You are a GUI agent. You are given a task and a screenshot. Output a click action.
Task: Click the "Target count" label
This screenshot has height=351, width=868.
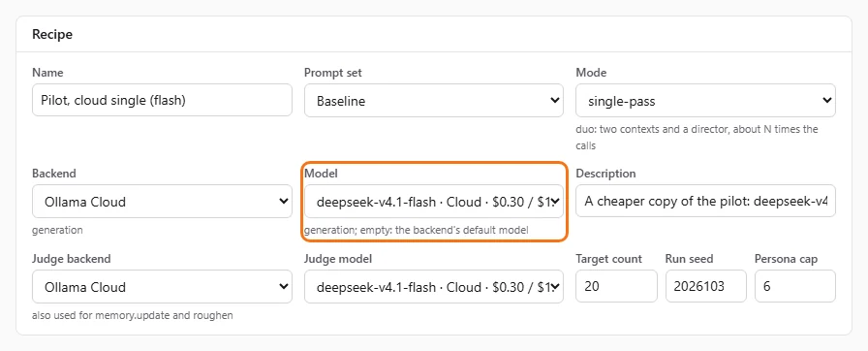[609, 259]
